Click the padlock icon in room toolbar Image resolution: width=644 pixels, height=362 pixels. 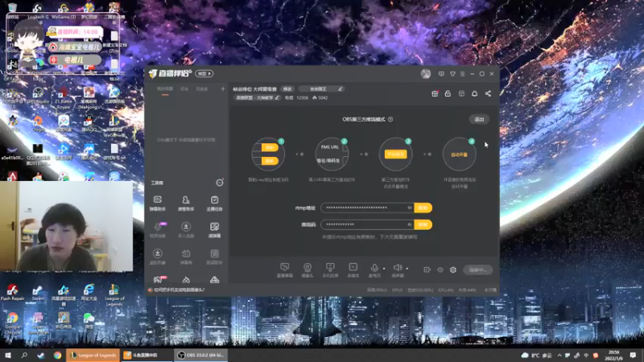pyautogui.click(x=448, y=93)
